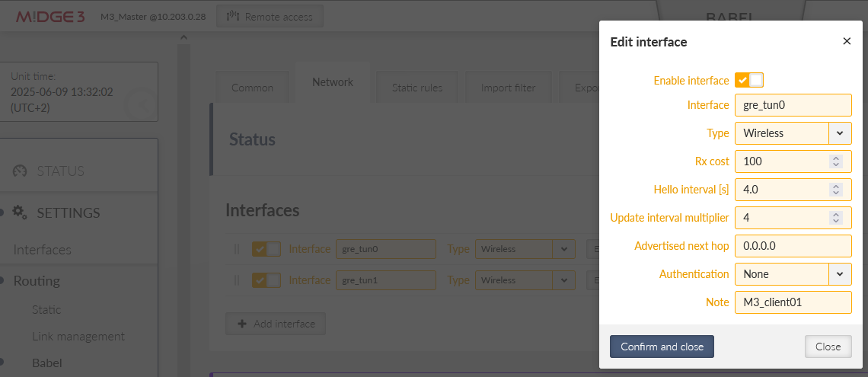Toggle the Enable interface switch in dialog
The height and width of the screenshot is (377, 868).
749,80
